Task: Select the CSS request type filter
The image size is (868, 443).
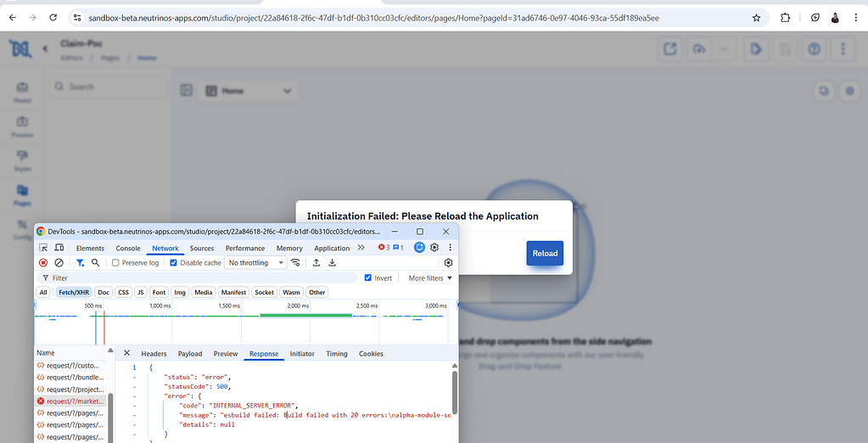Action: tap(123, 293)
